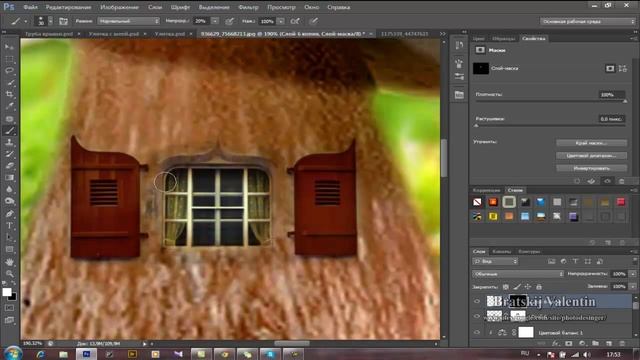
Task: Enable airbrush mode in options bar
Action: pos(295,21)
